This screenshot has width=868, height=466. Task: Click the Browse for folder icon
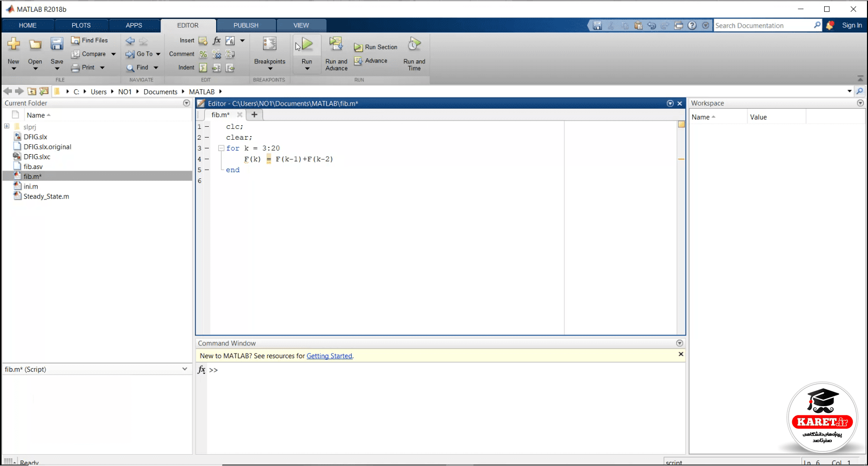click(x=44, y=91)
